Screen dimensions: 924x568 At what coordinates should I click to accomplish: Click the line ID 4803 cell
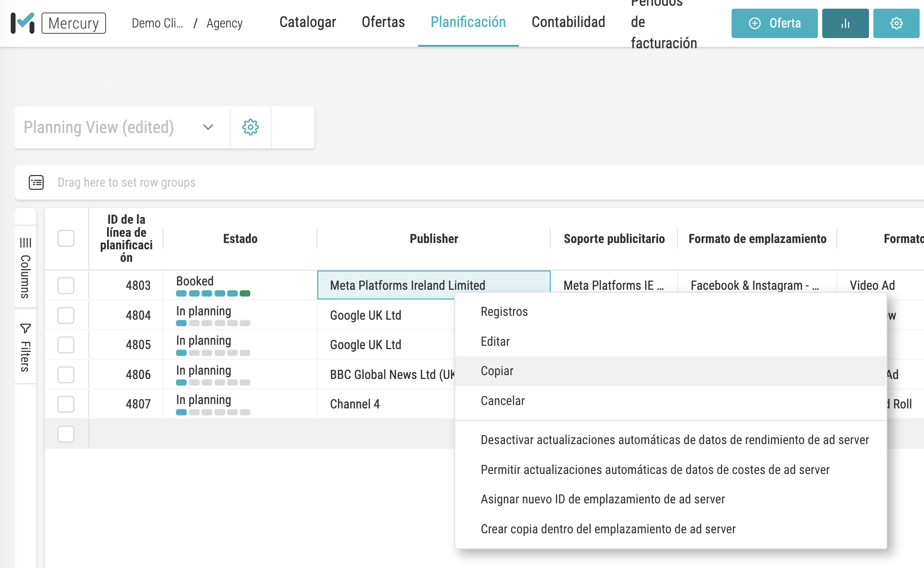point(126,285)
